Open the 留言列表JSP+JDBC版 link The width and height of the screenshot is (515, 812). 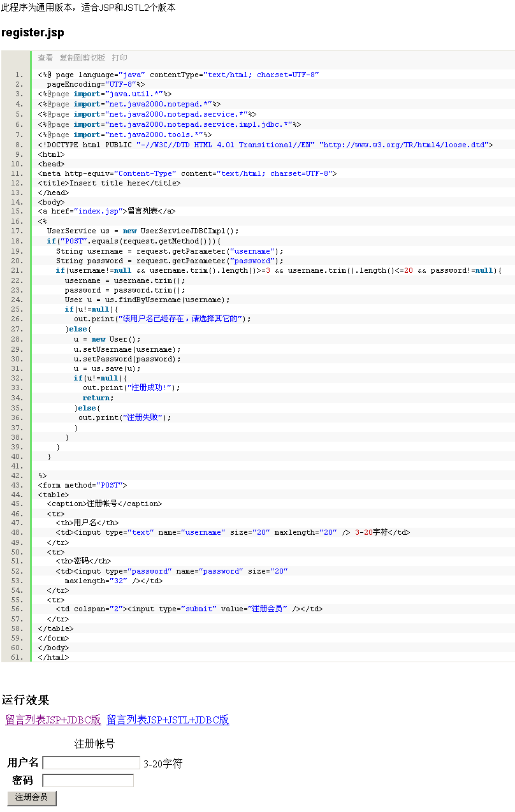[53, 720]
